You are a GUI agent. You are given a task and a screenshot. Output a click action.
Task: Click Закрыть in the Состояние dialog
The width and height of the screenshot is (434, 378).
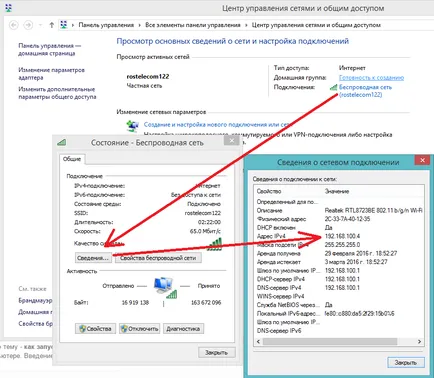coord(216,352)
